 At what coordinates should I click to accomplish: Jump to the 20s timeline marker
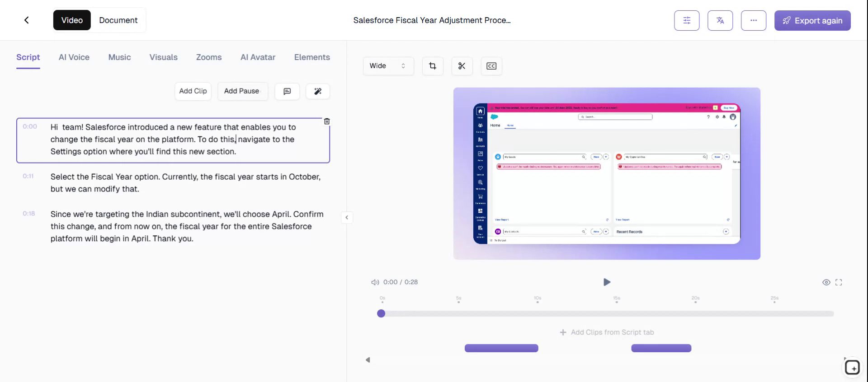pyautogui.click(x=695, y=299)
